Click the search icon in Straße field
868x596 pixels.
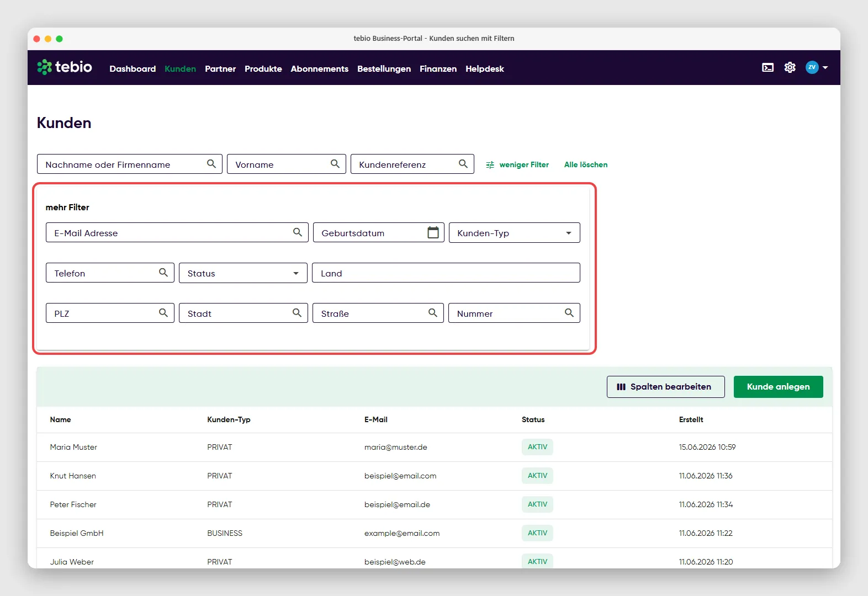(433, 313)
